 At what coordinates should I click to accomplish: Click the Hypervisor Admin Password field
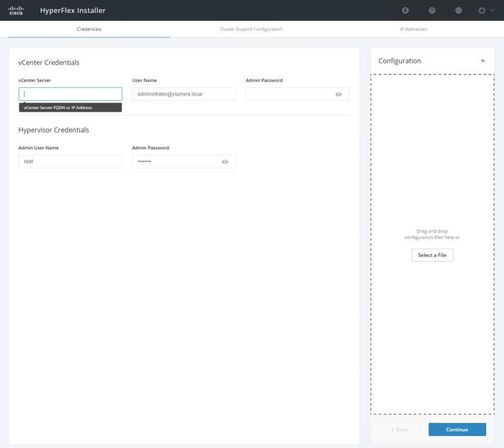[x=184, y=161]
